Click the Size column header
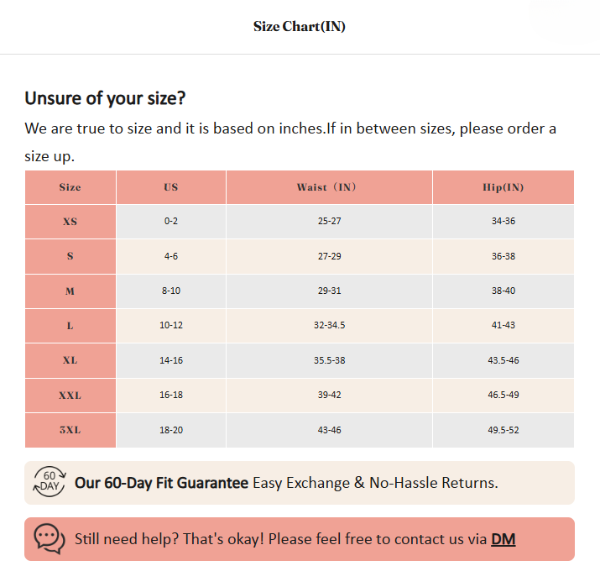This screenshot has height=587, width=600. pos(70,187)
